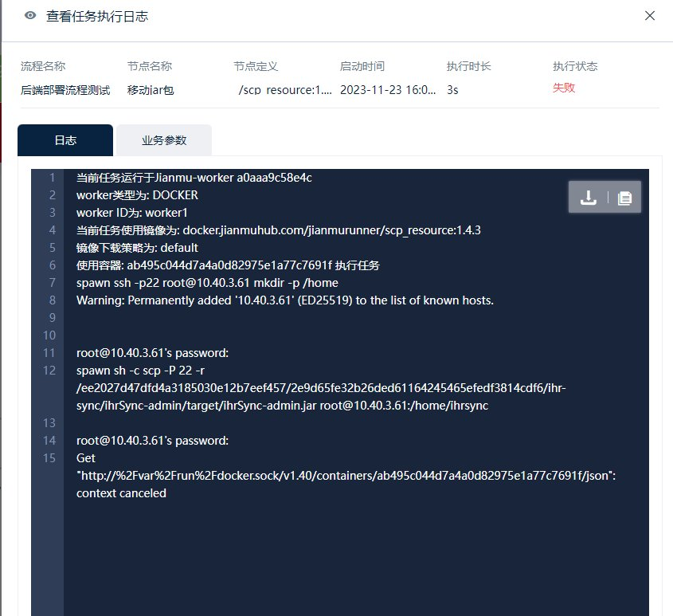The width and height of the screenshot is (673, 616).
Task: Select the 失败 execution status text
Action: pyautogui.click(x=564, y=88)
